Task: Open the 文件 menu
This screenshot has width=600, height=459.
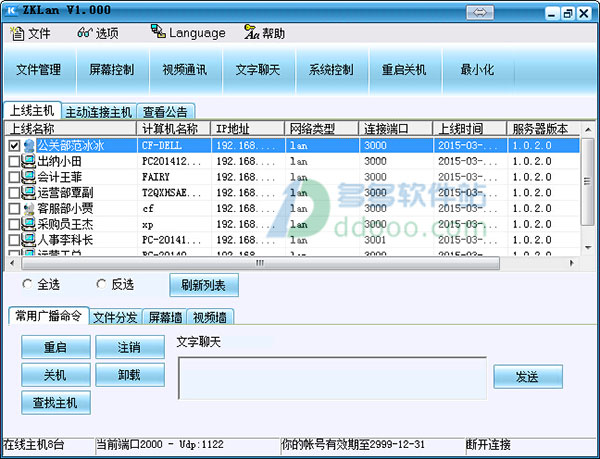Action: pyautogui.click(x=30, y=33)
